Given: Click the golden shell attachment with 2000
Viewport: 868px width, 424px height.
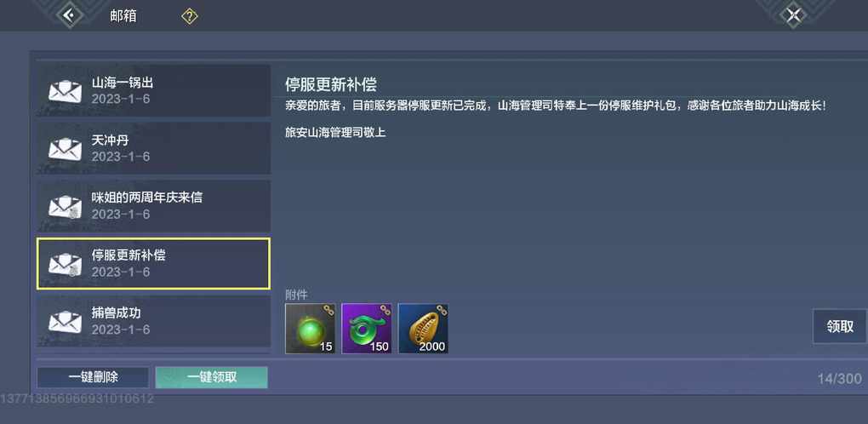Looking at the screenshot, I should coord(424,329).
